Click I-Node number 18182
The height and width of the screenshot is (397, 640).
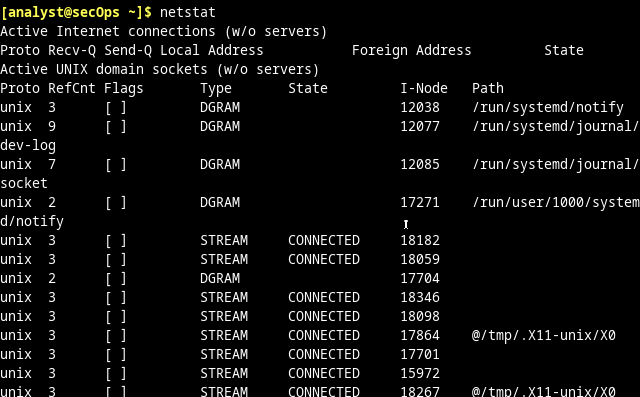tap(420, 240)
